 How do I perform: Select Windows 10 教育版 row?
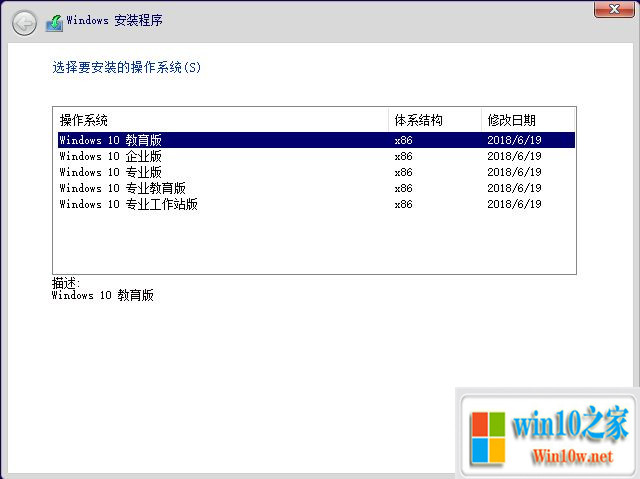point(316,140)
